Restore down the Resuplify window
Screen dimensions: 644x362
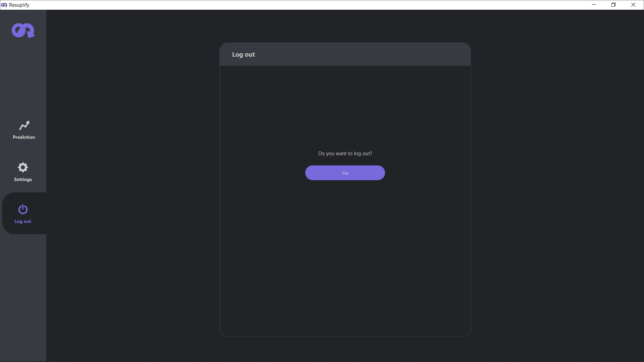click(x=613, y=5)
